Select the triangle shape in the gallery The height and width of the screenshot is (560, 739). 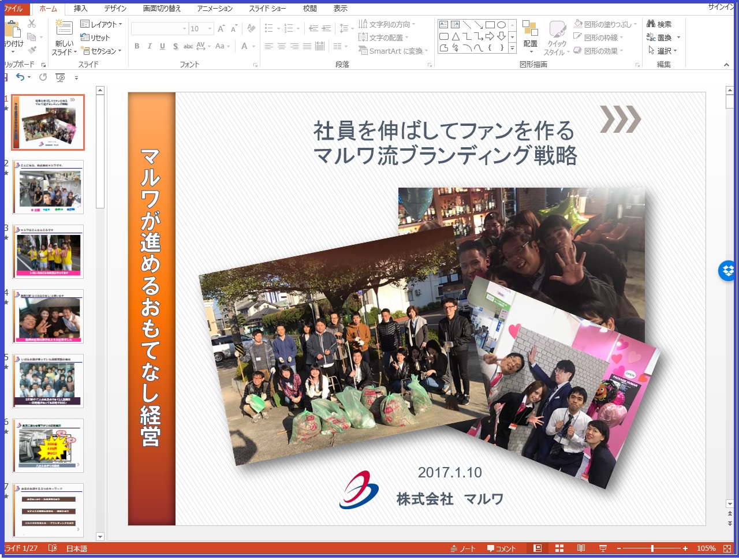pyautogui.click(x=456, y=36)
